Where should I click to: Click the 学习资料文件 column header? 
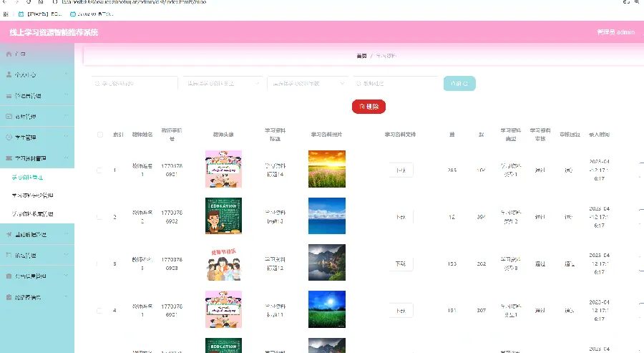[x=401, y=135]
